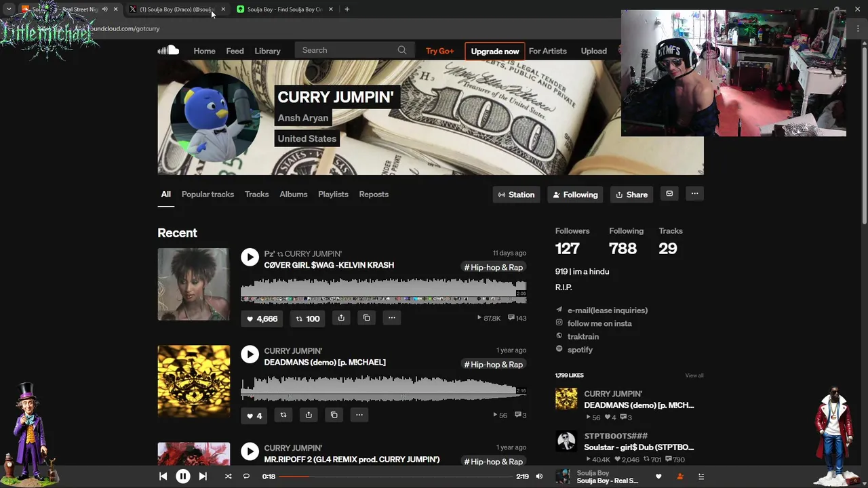This screenshot has height=488, width=868.
Task: Go to the Home nav link
Action: click(204, 51)
